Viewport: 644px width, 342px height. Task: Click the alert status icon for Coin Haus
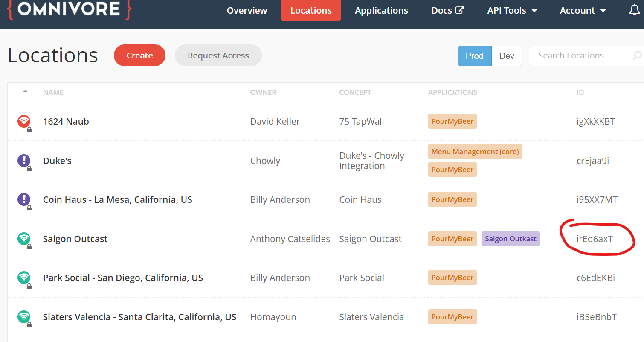(x=23, y=199)
